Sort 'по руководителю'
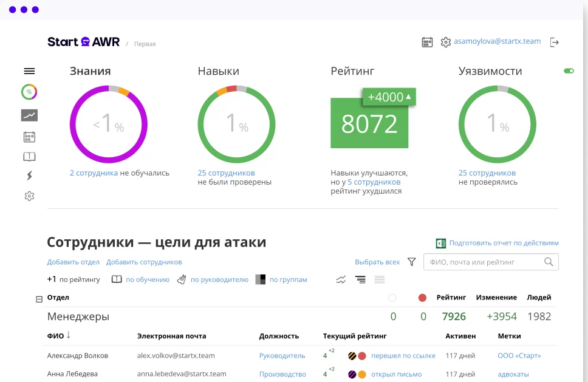The height and width of the screenshot is (382, 588). point(219,279)
